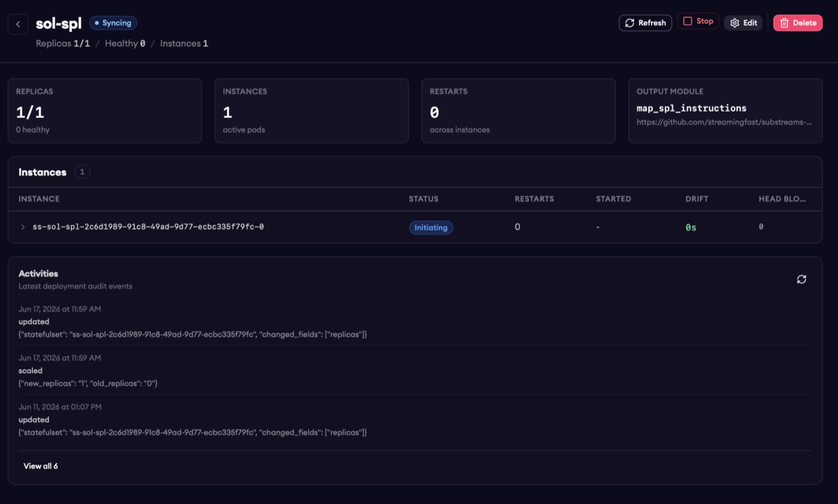Click the Jun 11, 2026 at 01:07 PM timestamp
The height and width of the screenshot is (504, 838).
(60, 407)
